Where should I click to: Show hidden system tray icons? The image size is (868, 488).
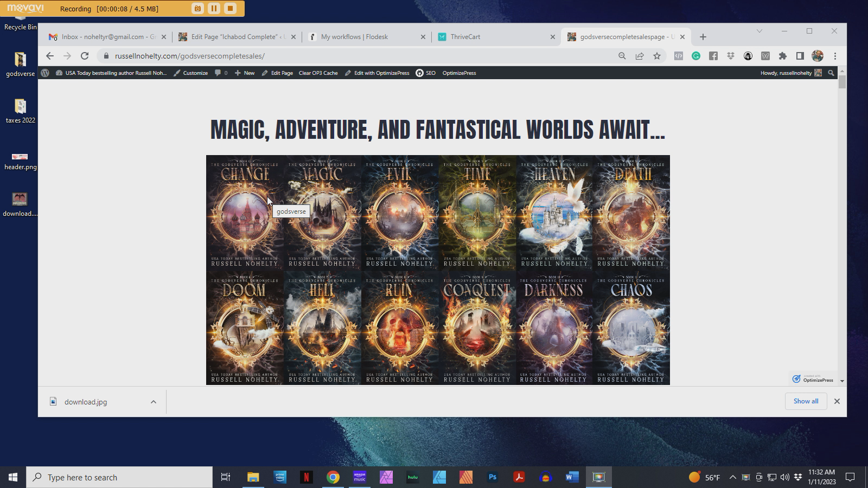(732, 477)
